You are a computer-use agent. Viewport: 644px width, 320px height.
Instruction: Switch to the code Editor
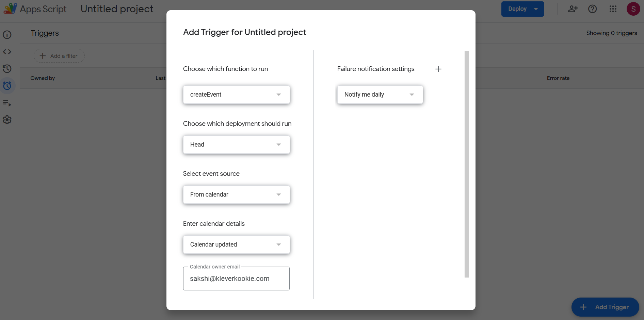tap(7, 52)
